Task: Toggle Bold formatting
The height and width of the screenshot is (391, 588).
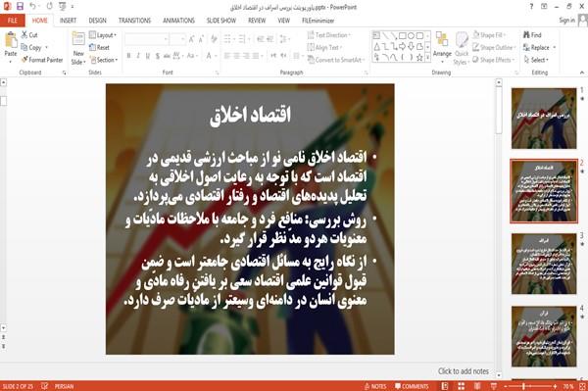Action: pyautogui.click(x=128, y=56)
